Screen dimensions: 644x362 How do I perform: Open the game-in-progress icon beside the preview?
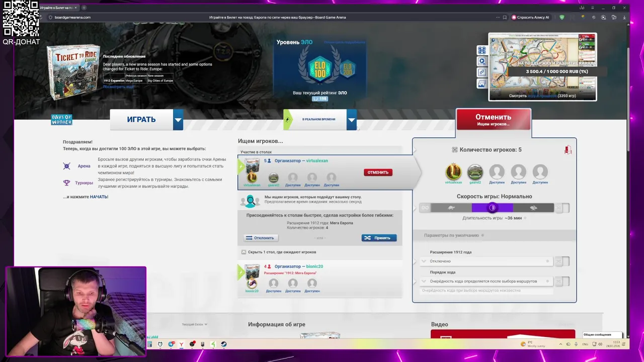(x=482, y=50)
